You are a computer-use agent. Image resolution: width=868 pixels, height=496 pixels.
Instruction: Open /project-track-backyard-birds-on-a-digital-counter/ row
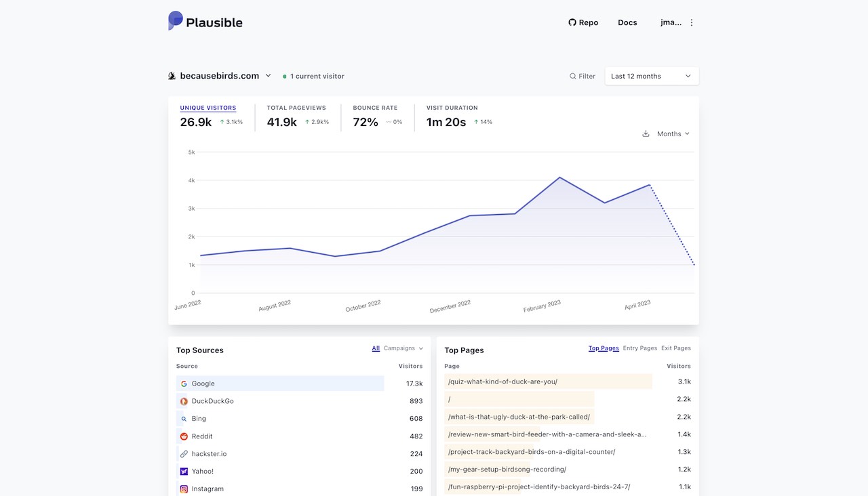pos(568,451)
